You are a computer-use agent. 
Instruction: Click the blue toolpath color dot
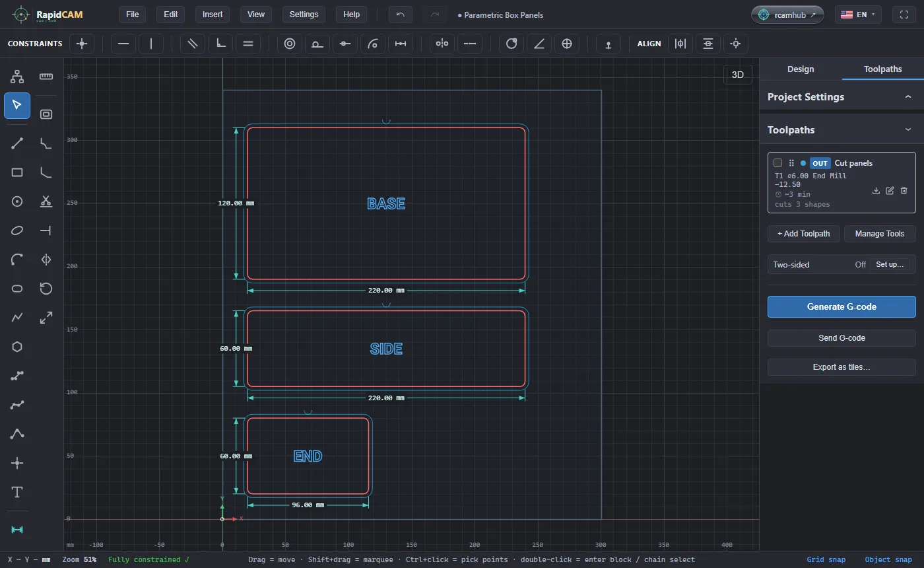803,163
